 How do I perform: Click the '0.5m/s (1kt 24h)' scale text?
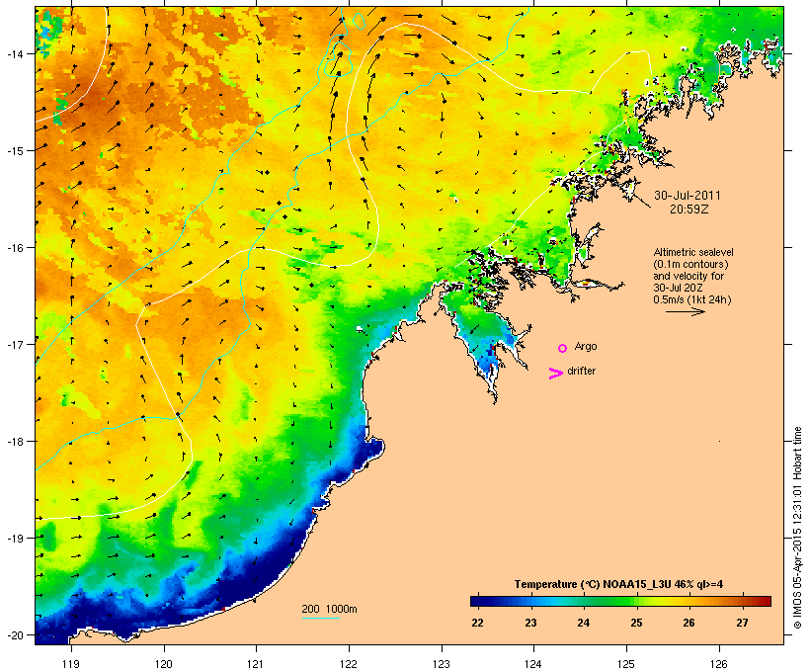click(692, 299)
